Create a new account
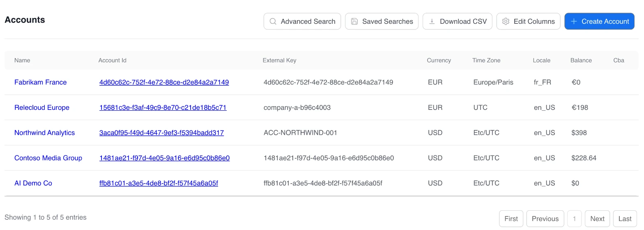This screenshot has width=644, height=230. [600, 21]
